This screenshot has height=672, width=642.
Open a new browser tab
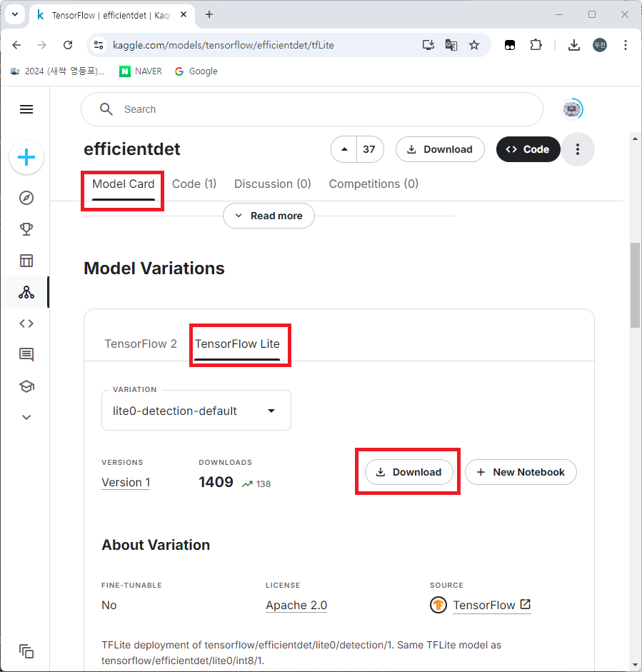click(209, 14)
